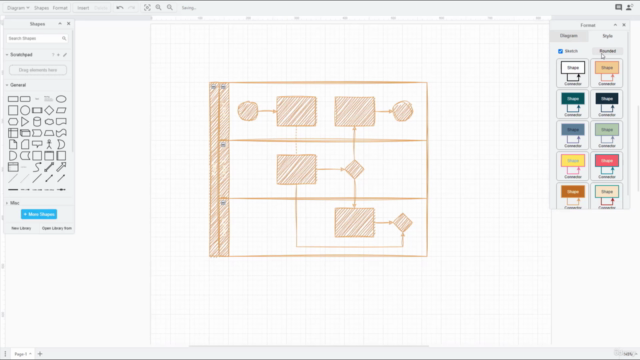The image size is (640, 360).
Task: Switch to the Diagram tab in Format panel
Action: pos(569,36)
